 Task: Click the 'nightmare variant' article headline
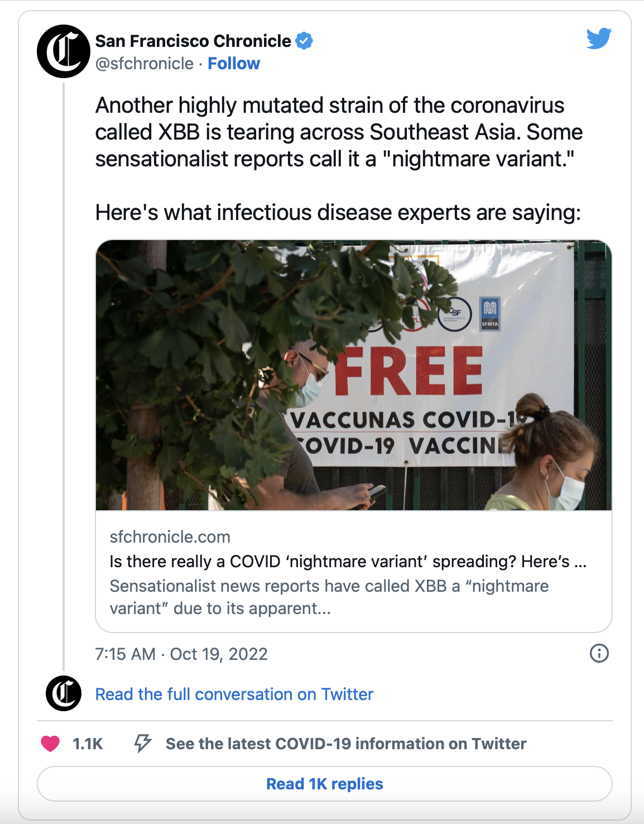click(348, 561)
